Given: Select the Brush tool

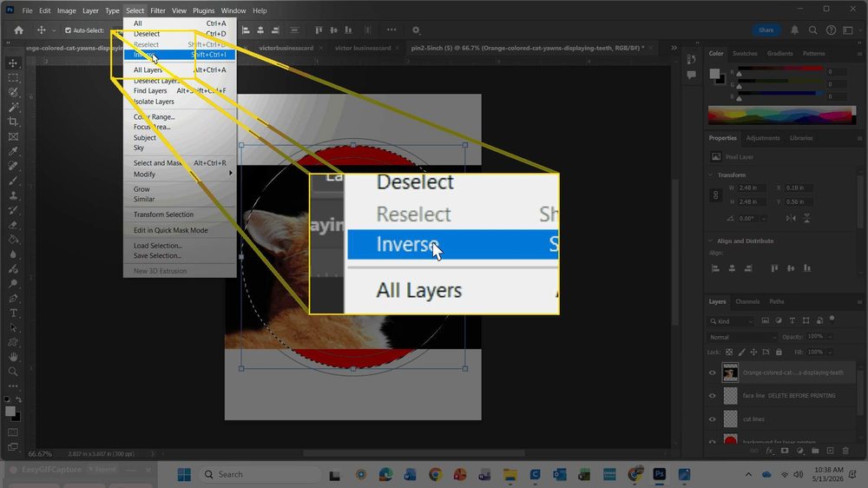Looking at the screenshot, I should [13, 181].
